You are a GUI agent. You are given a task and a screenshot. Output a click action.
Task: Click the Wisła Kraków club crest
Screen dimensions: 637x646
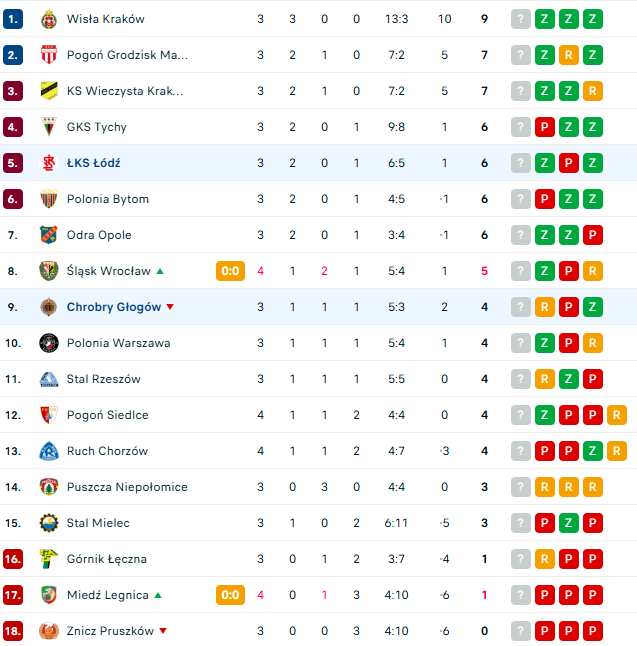(49, 19)
